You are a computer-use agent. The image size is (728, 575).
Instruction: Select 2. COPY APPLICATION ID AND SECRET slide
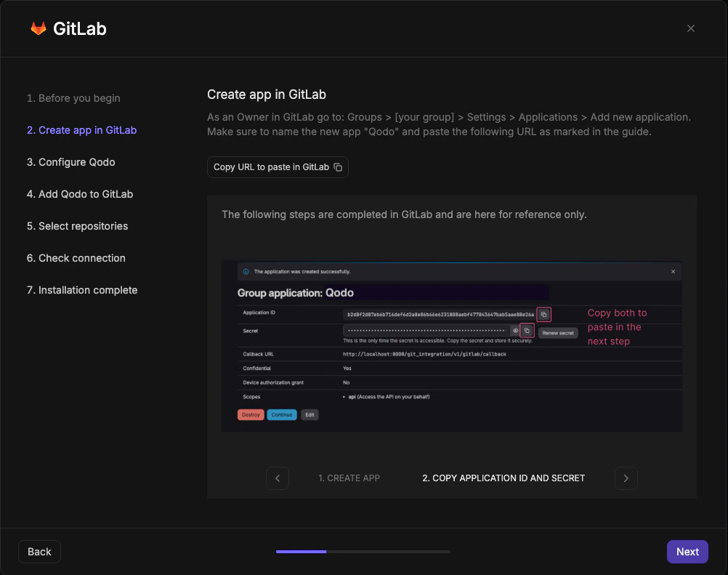503,478
